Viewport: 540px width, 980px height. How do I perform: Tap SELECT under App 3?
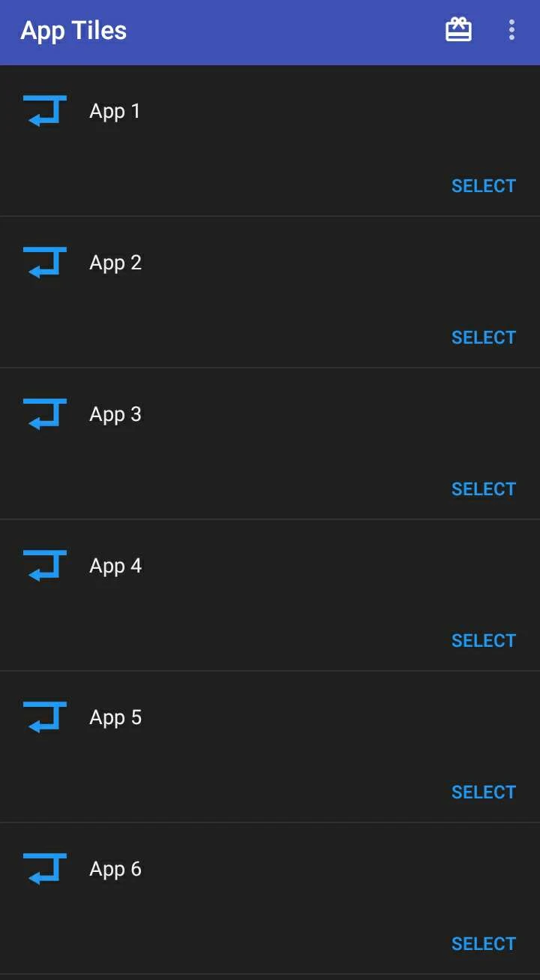[x=484, y=489]
